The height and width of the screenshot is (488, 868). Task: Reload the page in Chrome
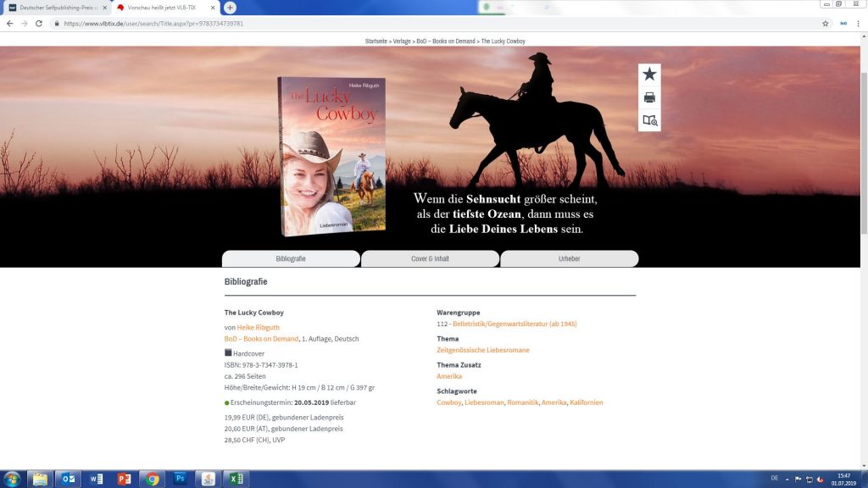(39, 24)
